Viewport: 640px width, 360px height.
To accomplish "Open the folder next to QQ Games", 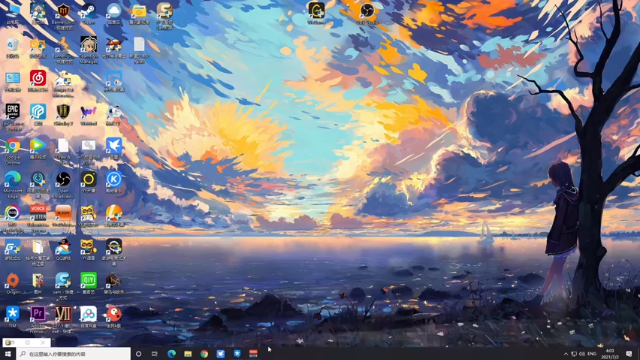I will (x=38, y=252).
